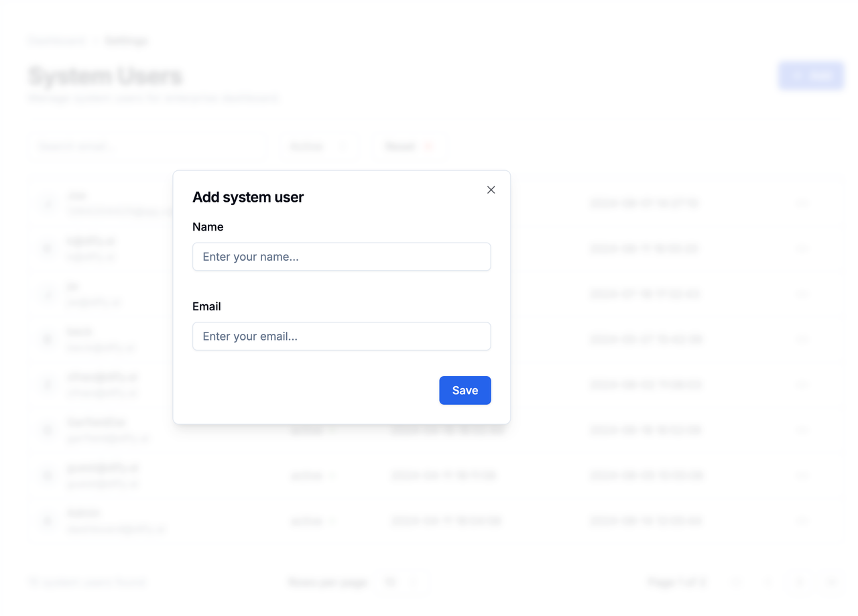Go to the previous page arrow

(768, 582)
